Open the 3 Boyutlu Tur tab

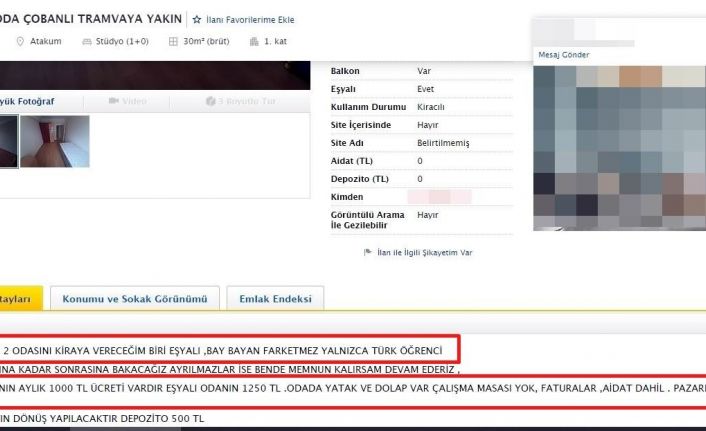[x=240, y=101]
